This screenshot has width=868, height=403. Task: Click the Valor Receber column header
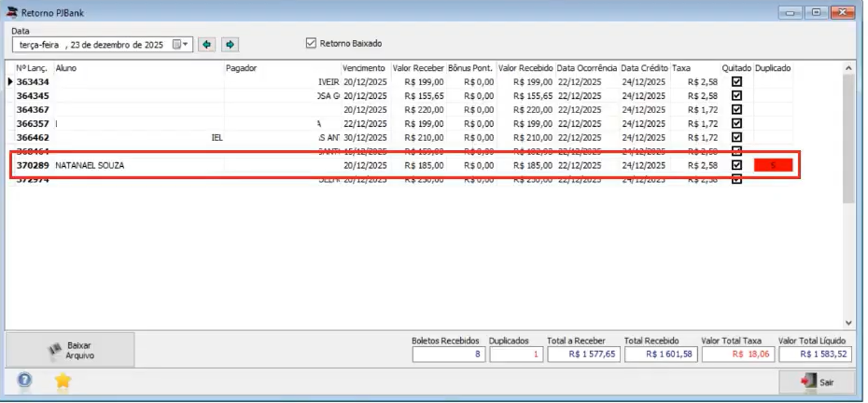418,68
